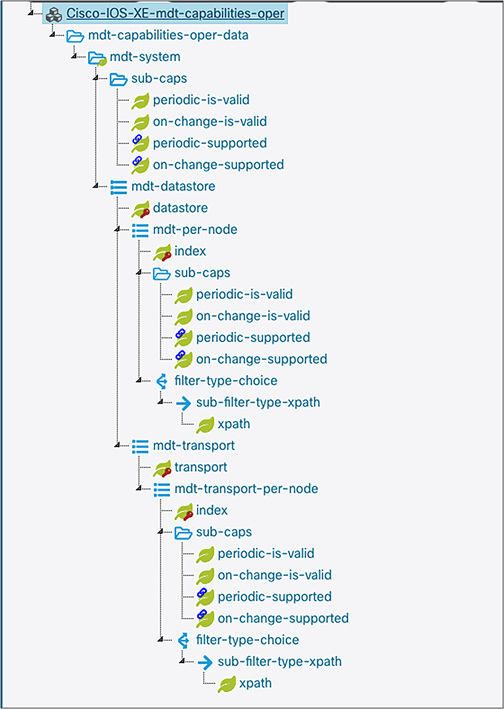Click index key leaf icon under mdt-transport-per-node
Viewport: 504px width, 709px height.
pos(184,511)
